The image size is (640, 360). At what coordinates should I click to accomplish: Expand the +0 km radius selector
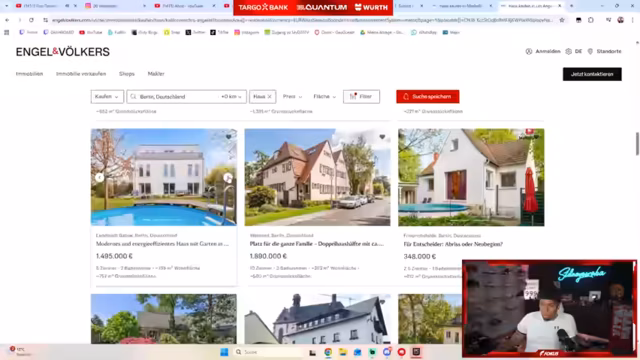(231, 97)
